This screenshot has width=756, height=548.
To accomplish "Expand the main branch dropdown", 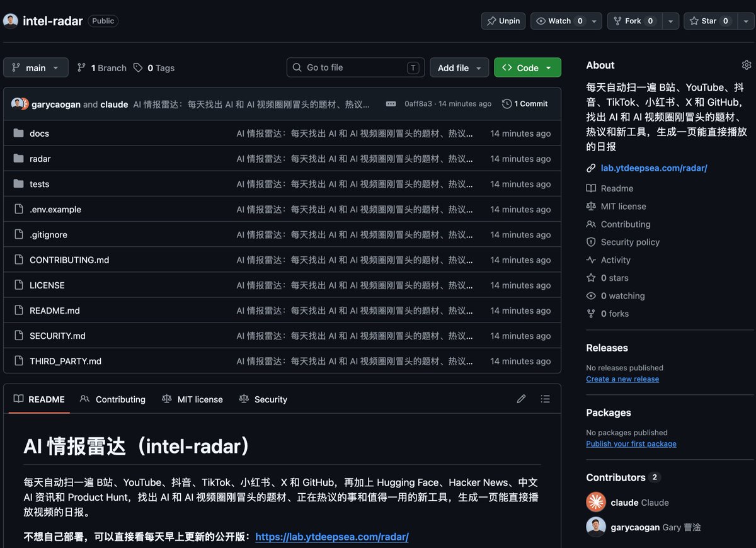I will point(36,67).
